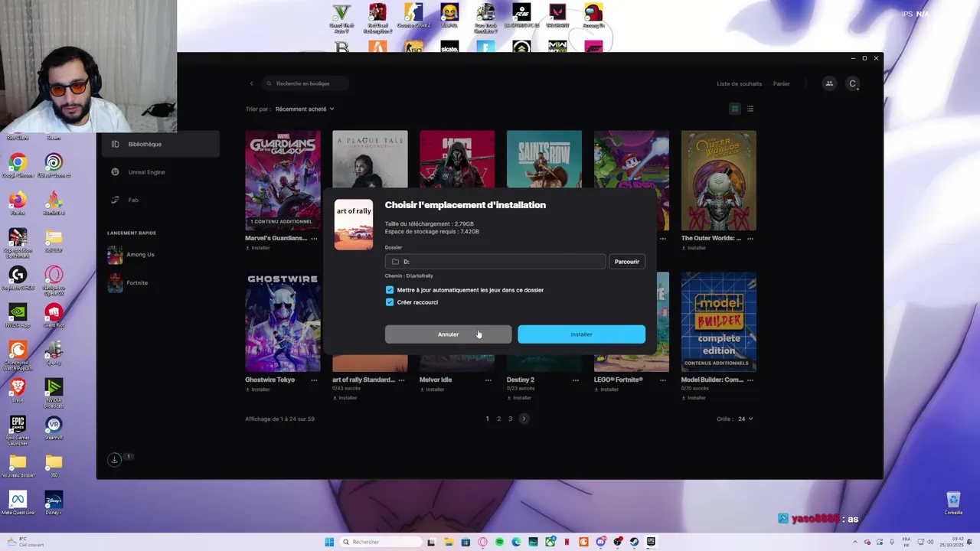980x551 pixels.
Task: Launch Fortnite from quick launch
Action: click(x=137, y=283)
